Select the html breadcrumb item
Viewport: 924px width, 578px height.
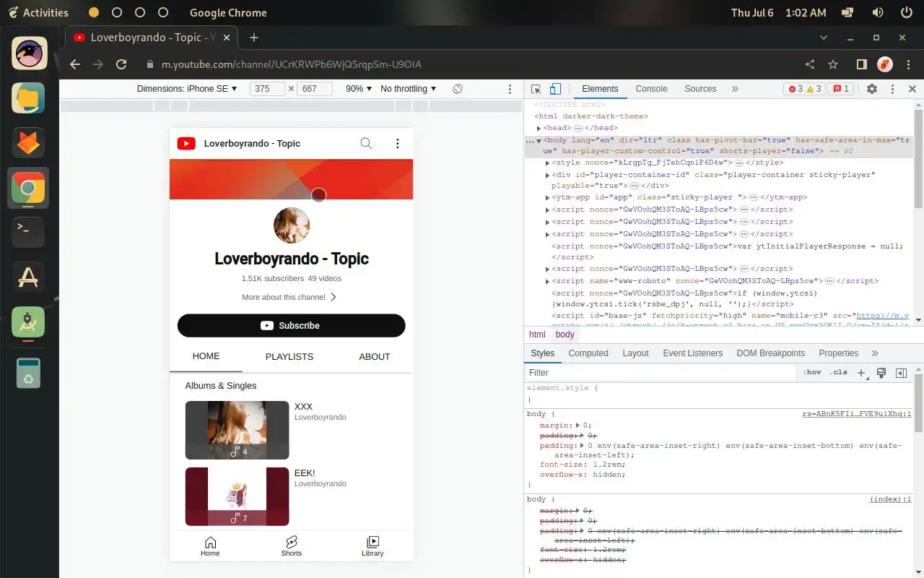click(537, 335)
